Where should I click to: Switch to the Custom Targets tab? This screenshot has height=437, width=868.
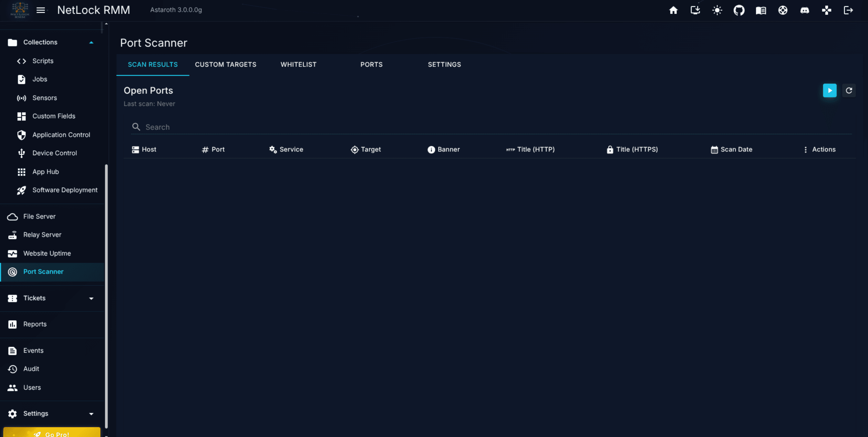pos(226,64)
